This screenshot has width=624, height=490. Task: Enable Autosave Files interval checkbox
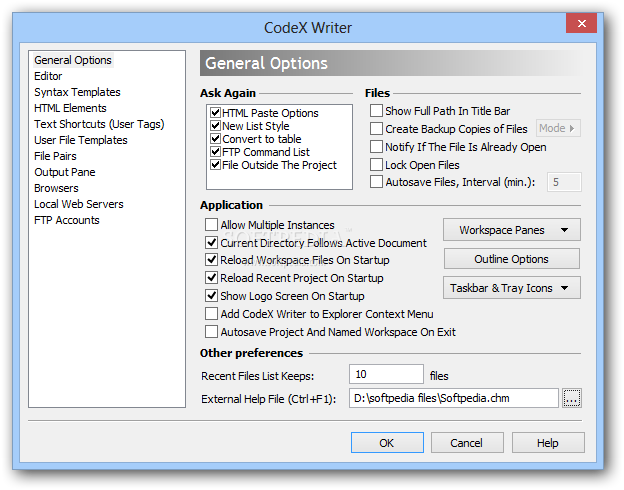coord(376,182)
